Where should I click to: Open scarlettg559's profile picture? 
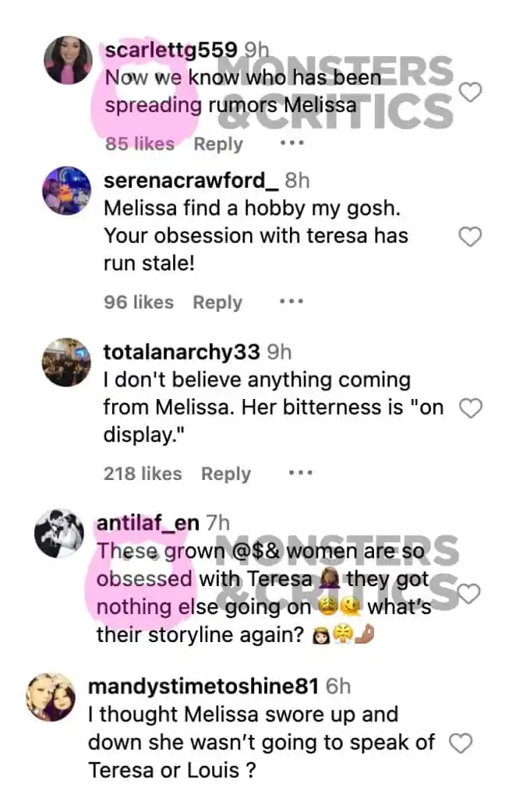[68, 60]
